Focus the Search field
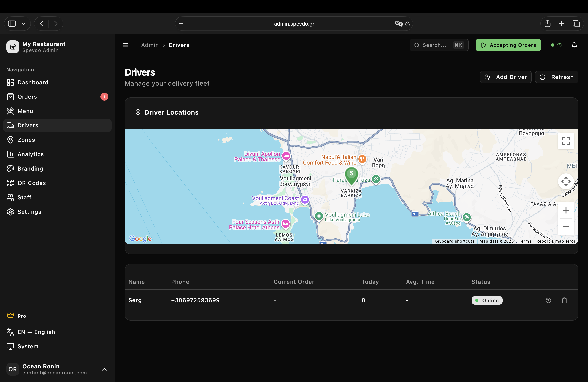 [x=439, y=45]
